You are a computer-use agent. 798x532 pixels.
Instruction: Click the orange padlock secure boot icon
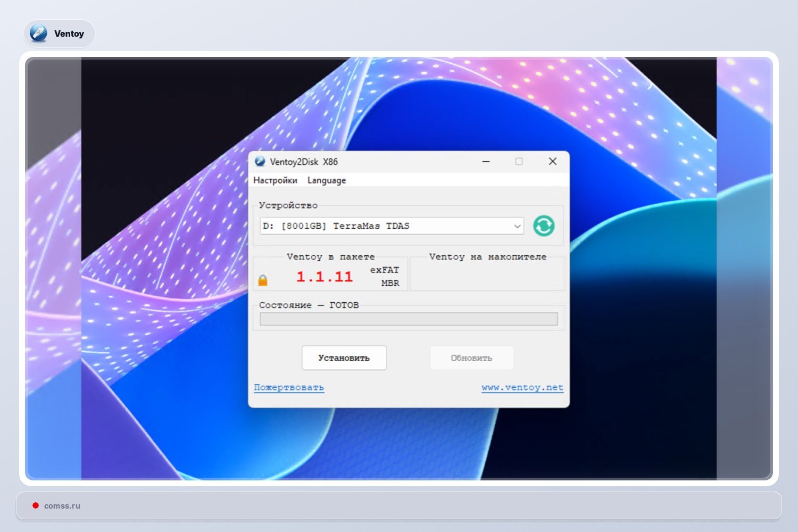[263, 280]
